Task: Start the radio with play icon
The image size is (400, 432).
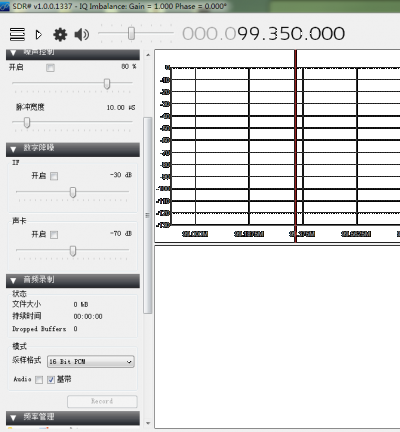Action: 39,34
